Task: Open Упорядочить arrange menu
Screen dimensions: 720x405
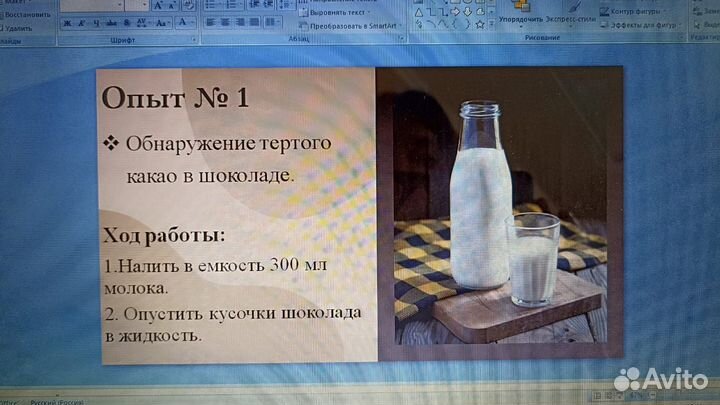Action: [521, 14]
